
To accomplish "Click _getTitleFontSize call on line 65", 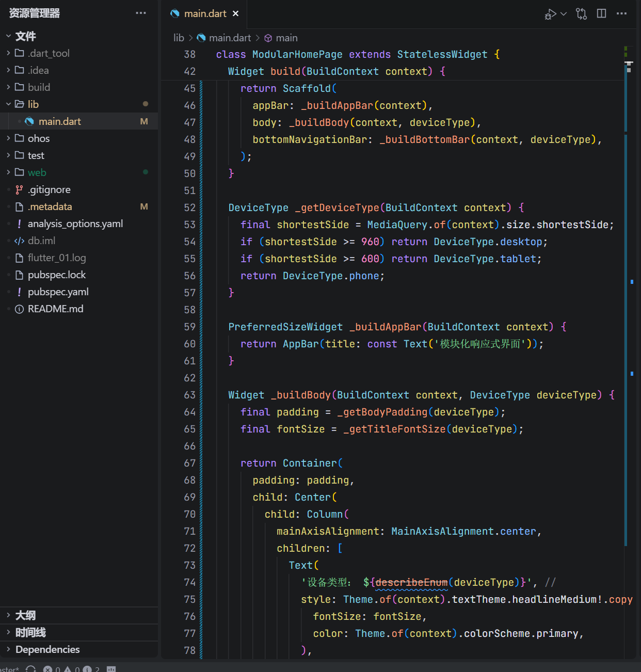I will 394,429.
